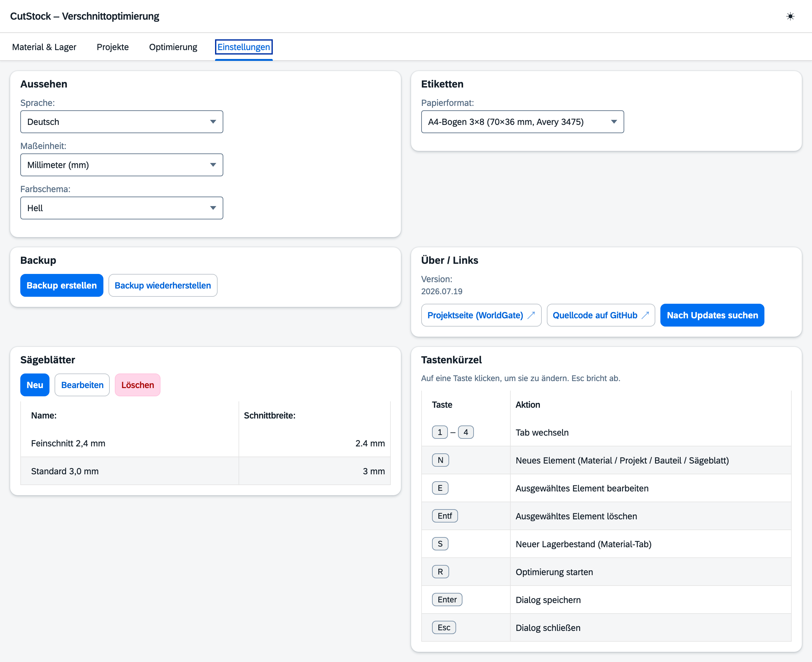Change the 'N' shortcut key

pyautogui.click(x=440, y=460)
